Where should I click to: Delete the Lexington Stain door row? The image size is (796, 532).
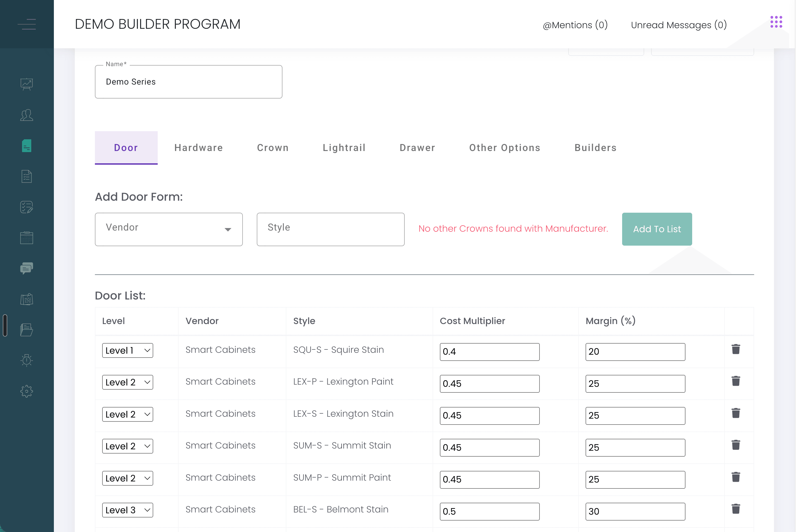point(736,413)
